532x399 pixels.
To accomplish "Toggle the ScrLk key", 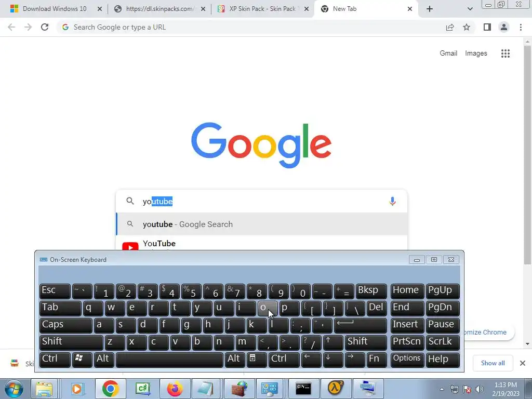I will click(x=443, y=342).
